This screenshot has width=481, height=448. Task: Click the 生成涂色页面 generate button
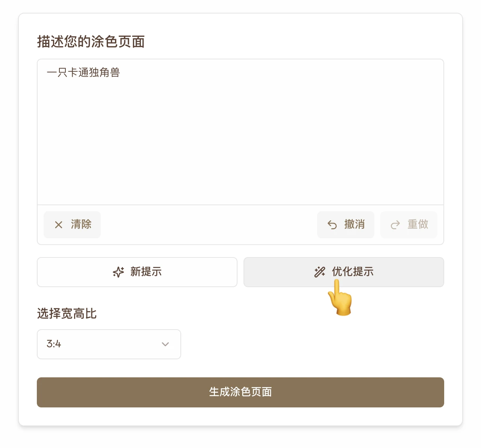[240, 392]
